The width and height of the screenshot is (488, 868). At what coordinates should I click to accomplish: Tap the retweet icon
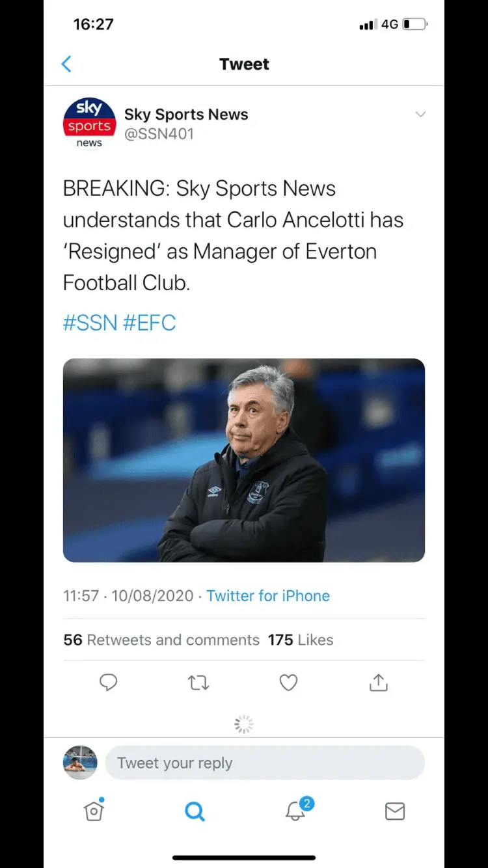[198, 683]
